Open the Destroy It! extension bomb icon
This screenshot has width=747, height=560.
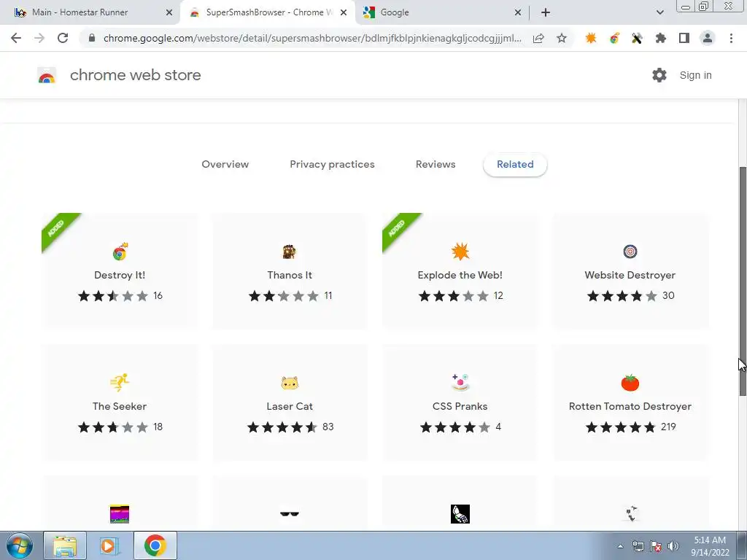(x=120, y=252)
